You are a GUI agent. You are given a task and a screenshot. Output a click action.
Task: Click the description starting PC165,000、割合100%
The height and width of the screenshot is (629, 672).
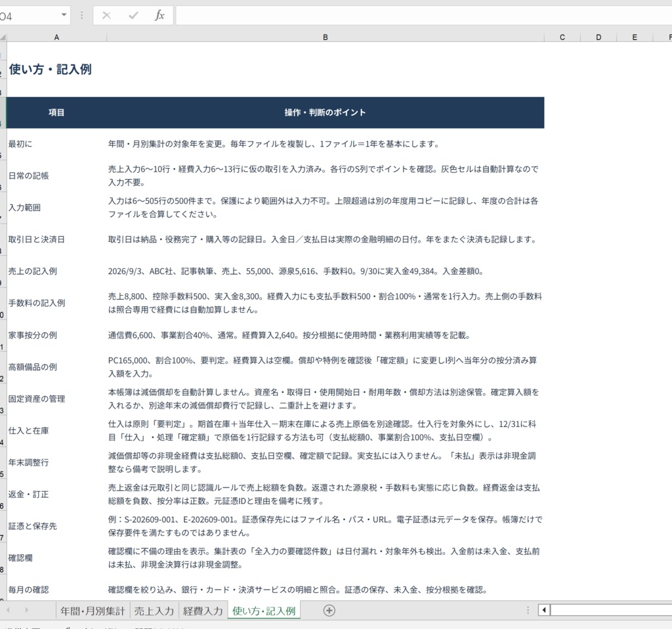[x=325, y=367]
